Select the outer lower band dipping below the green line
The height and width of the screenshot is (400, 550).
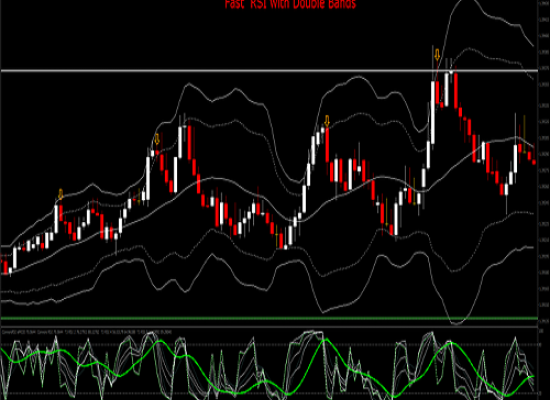[457, 322]
